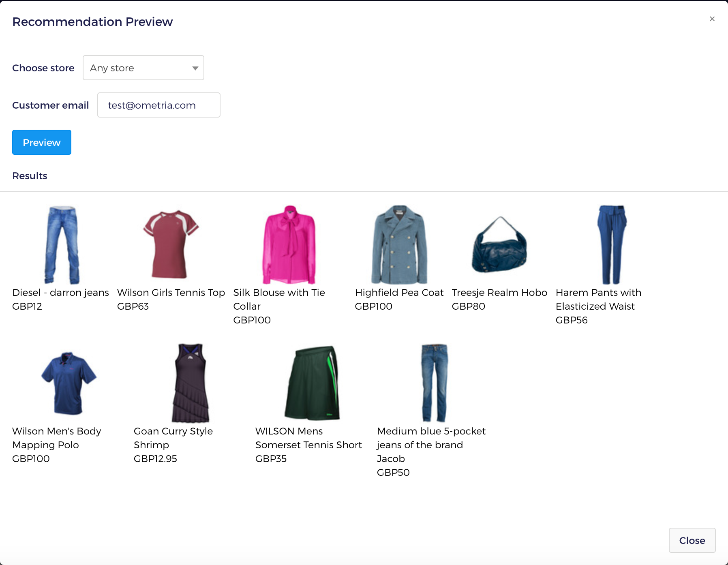Click the GBP63 price text

[x=133, y=306]
